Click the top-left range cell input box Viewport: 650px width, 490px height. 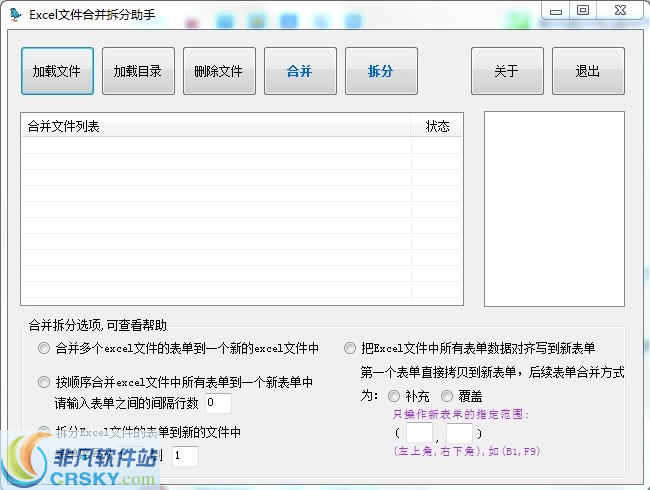point(419,433)
